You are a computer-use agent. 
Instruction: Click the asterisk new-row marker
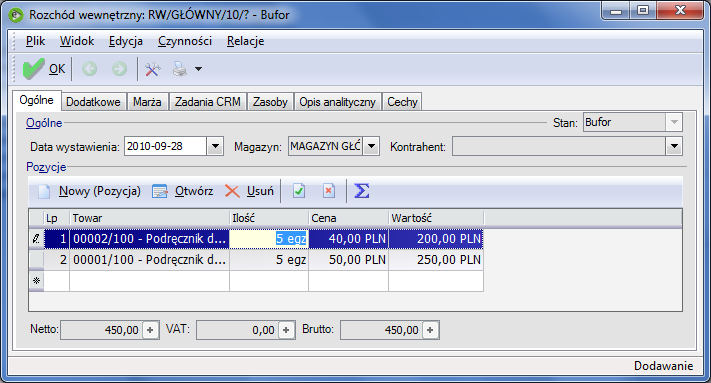point(36,281)
